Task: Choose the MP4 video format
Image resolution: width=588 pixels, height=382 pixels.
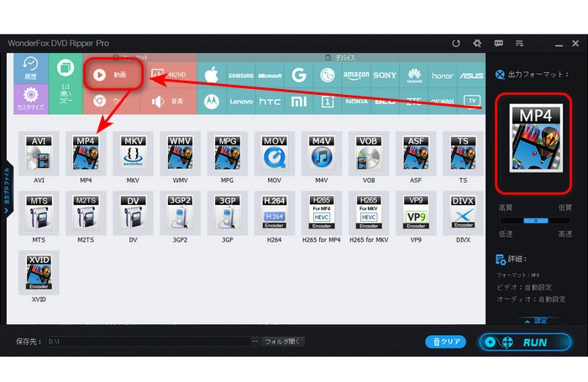Action: pos(86,153)
